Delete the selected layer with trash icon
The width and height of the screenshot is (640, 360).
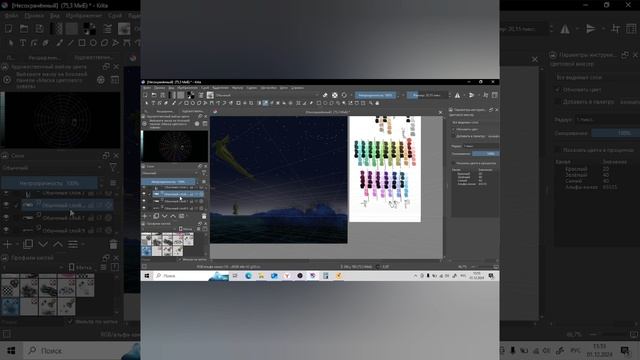(204, 216)
